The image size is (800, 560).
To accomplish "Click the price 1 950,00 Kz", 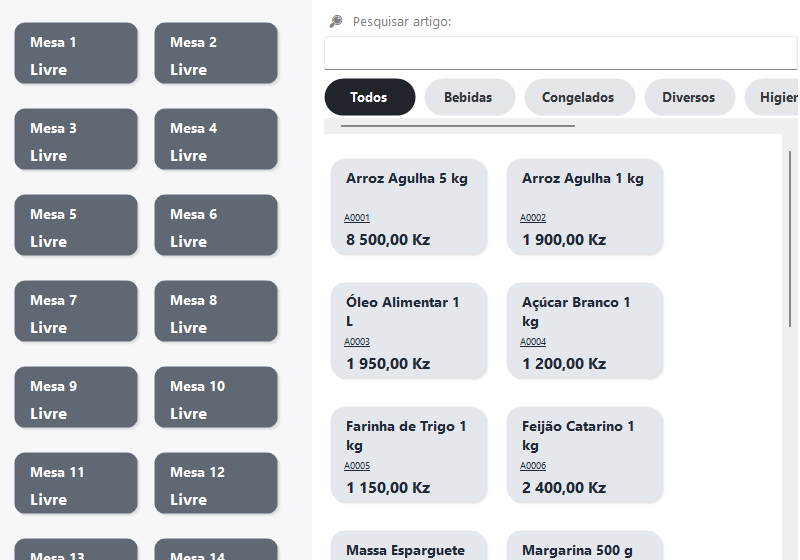I will pos(388,364).
